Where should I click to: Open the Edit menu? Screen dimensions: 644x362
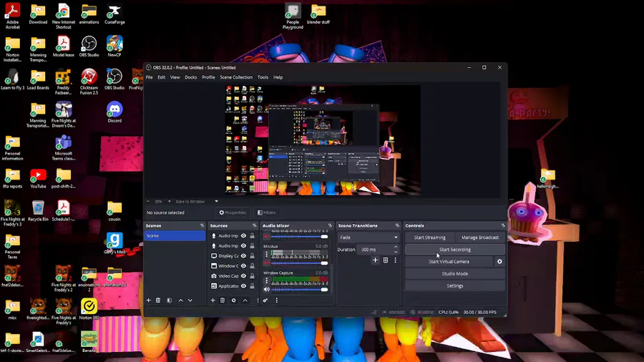click(162, 77)
